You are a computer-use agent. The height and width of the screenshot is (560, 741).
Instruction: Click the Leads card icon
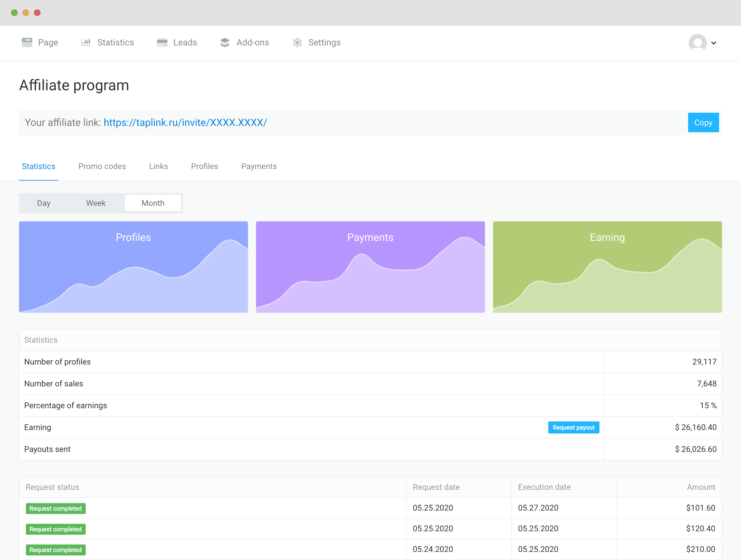click(162, 43)
